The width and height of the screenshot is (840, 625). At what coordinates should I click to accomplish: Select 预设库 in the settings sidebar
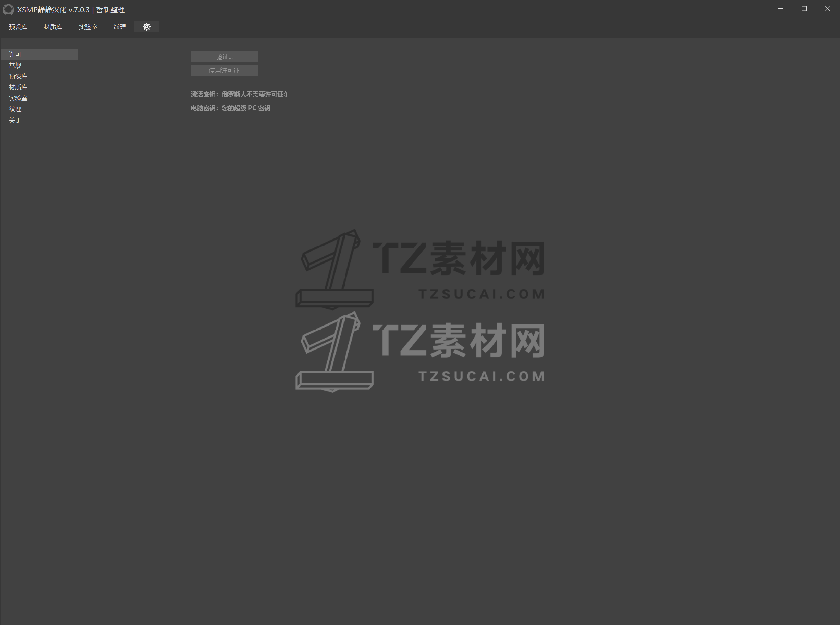(x=39, y=76)
